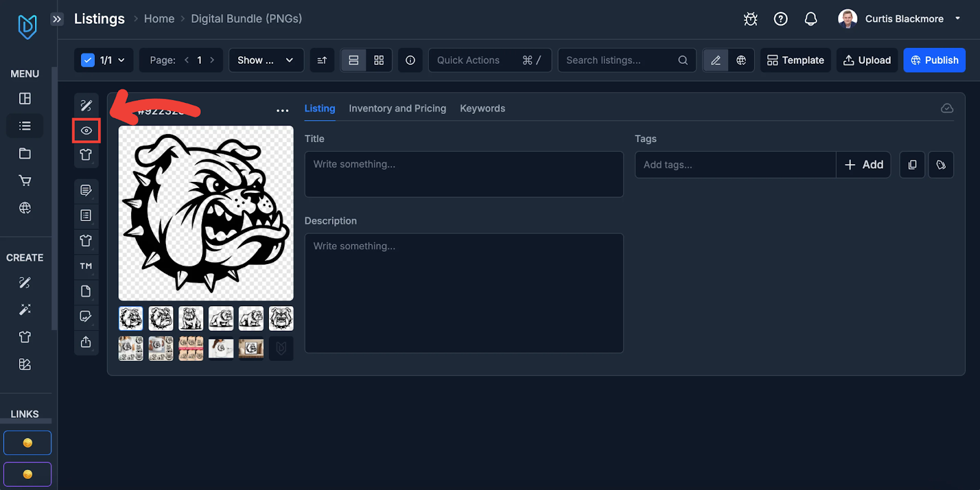Click the info circle icon in the toolbar

[410, 60]
